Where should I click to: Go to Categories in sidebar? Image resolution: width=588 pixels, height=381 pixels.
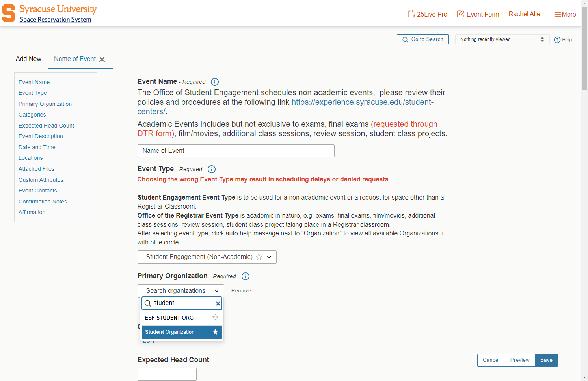(32, 115)
